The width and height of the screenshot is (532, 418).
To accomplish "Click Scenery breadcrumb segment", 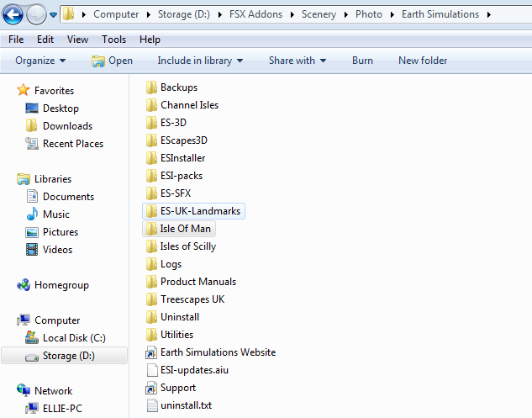I will coord(319,14).
